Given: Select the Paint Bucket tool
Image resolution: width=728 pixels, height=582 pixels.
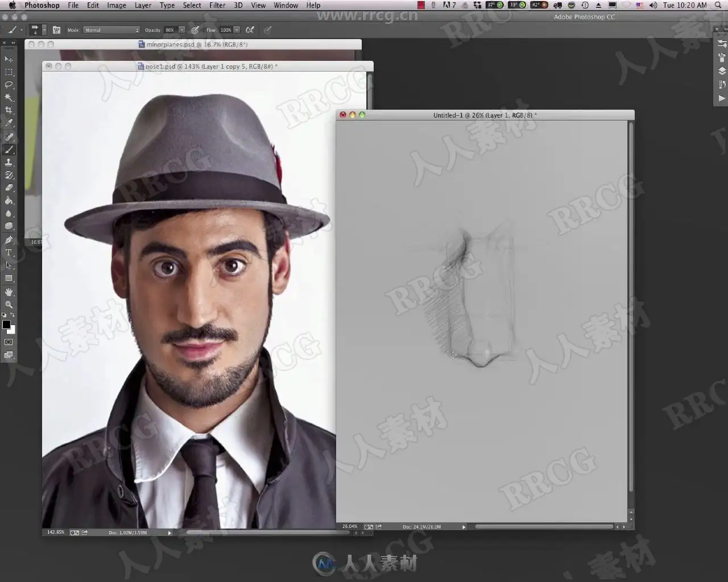Looking at the screenshot, I should pyautogui.click(x=9, y=200).
